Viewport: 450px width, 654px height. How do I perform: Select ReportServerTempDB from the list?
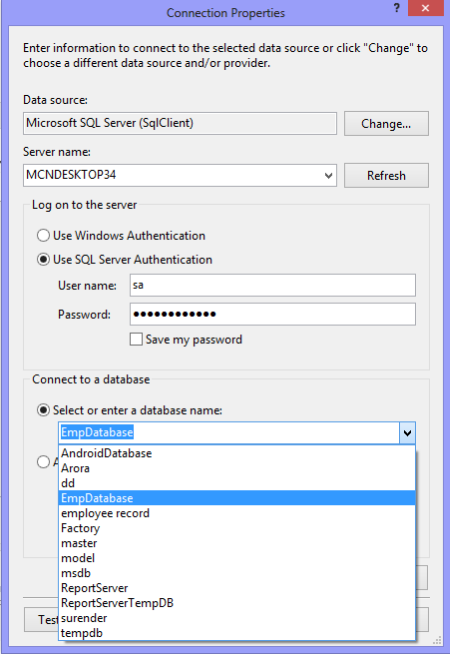(x=237, y=603)
